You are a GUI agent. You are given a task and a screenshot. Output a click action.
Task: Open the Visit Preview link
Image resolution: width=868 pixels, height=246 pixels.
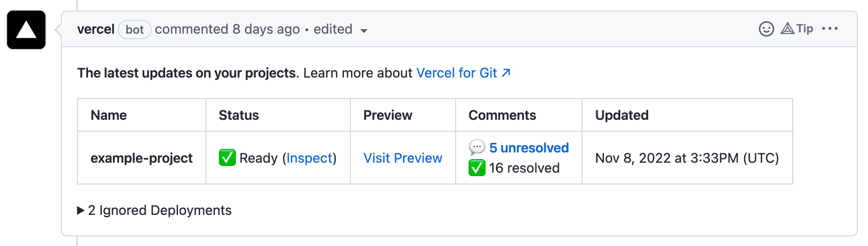coord(402,158)
